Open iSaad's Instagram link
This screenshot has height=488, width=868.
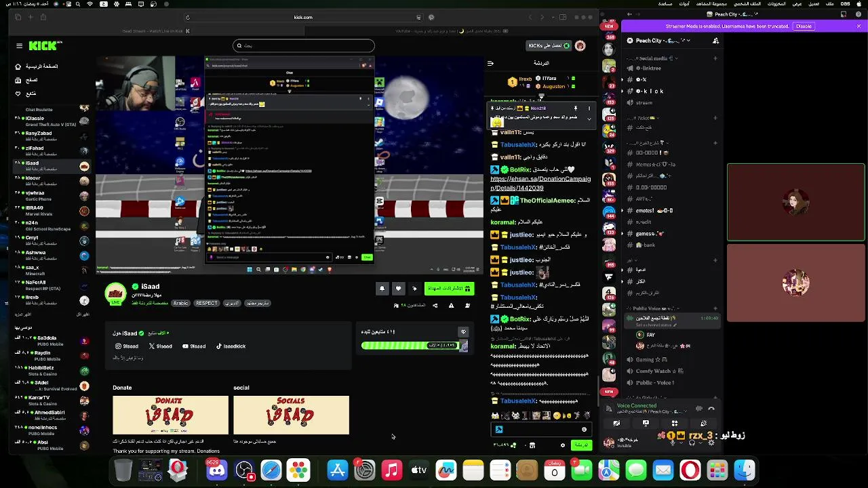pyautogui.click(x=127, y=346)
